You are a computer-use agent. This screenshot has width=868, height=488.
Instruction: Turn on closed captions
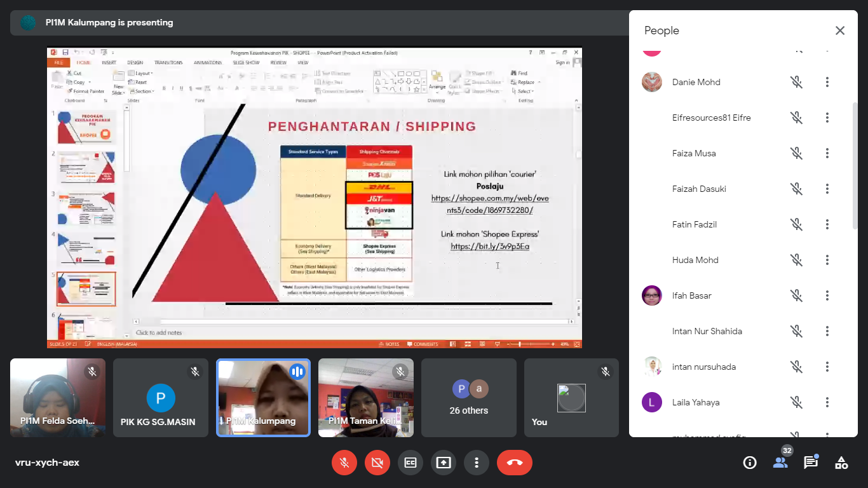pos(410,463)
